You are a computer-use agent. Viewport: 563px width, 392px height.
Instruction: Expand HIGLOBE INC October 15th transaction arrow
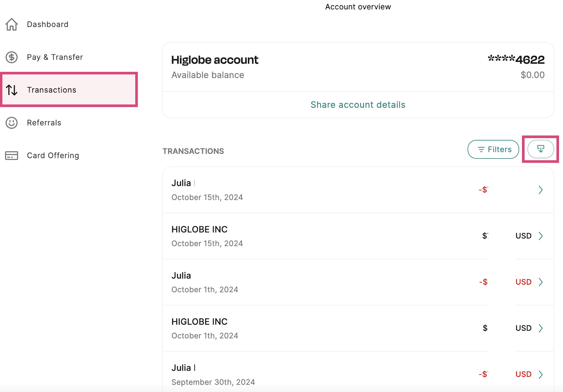[540, 236]
